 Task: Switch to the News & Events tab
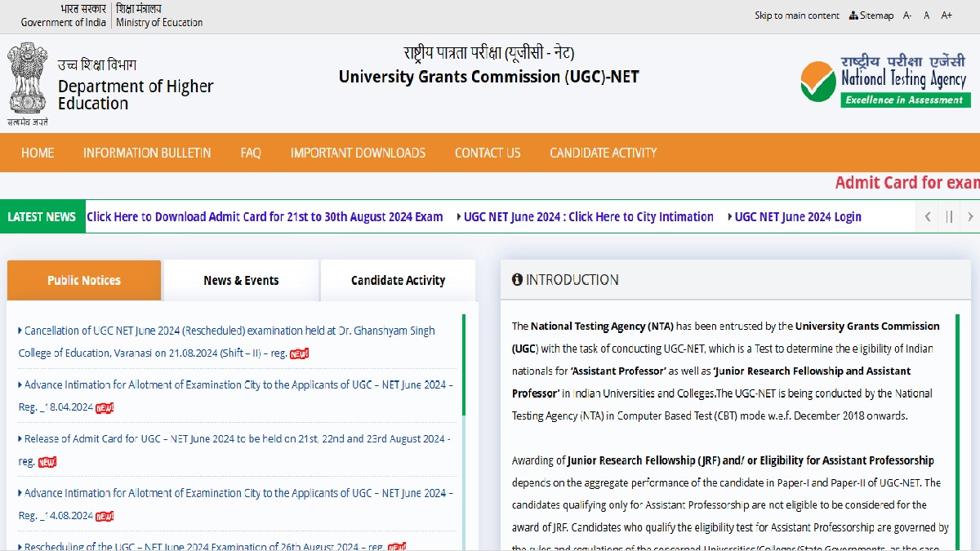[240, 280]
